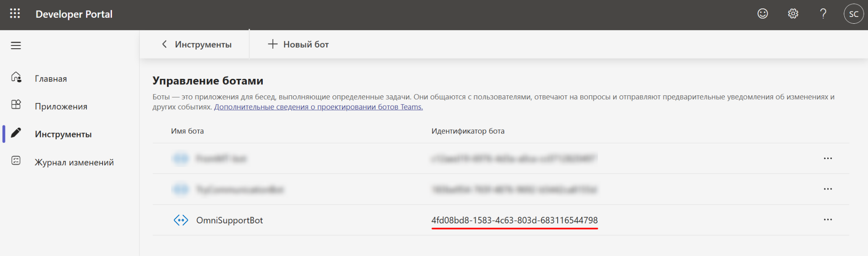
Task: Open the OmniSupportBot bot name
Action: coord(229,220)
